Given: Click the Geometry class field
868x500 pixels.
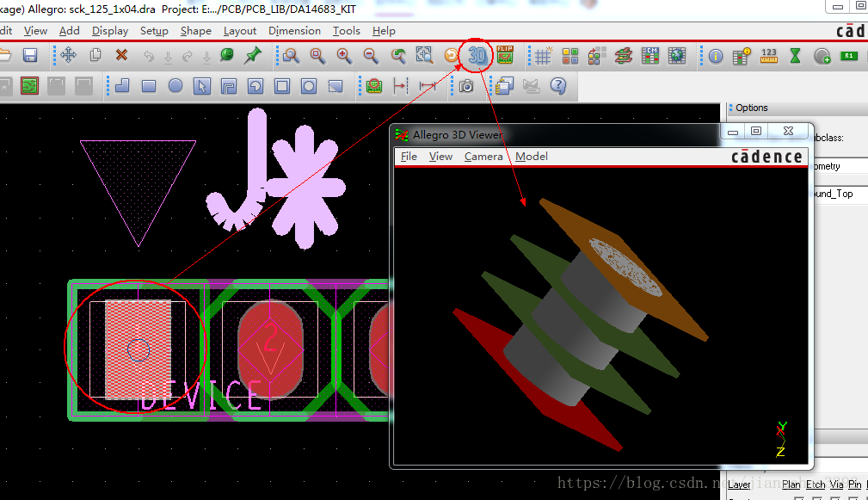Looking at the screenshot, I should pyautogui.click(x=840, y=166).
